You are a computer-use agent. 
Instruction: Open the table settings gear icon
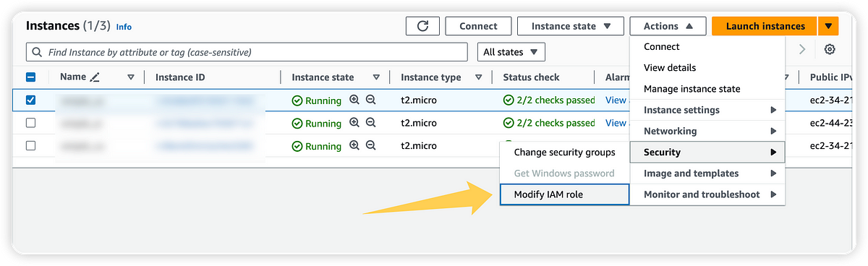tap(830, 49)
